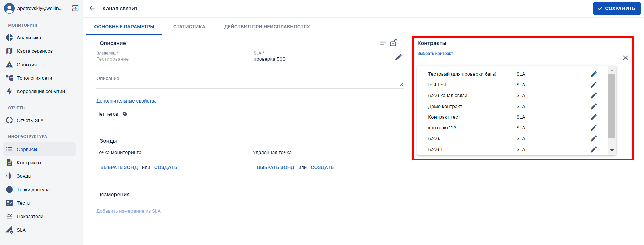Click Выбрать зонд under Удалённая точка

(275, 167)
